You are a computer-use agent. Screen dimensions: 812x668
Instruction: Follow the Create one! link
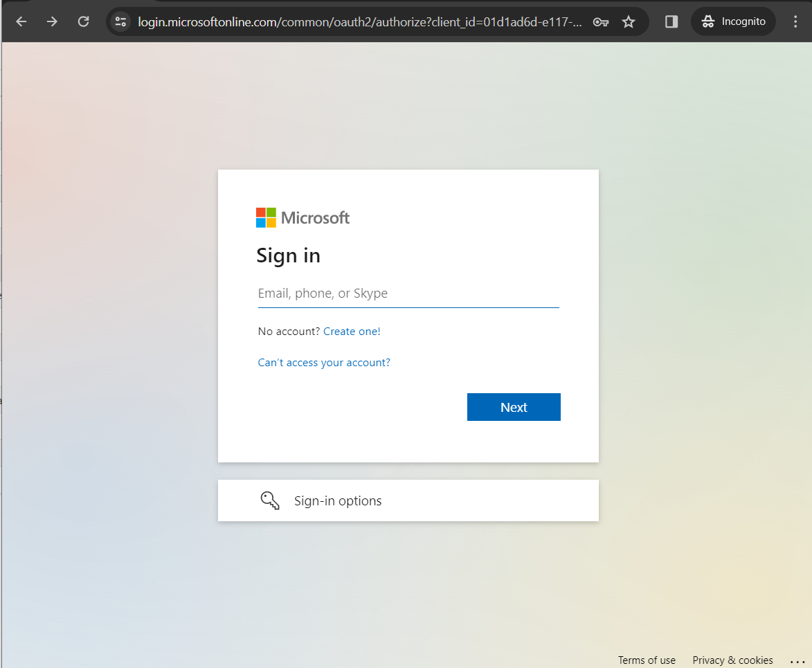[352, 332]
